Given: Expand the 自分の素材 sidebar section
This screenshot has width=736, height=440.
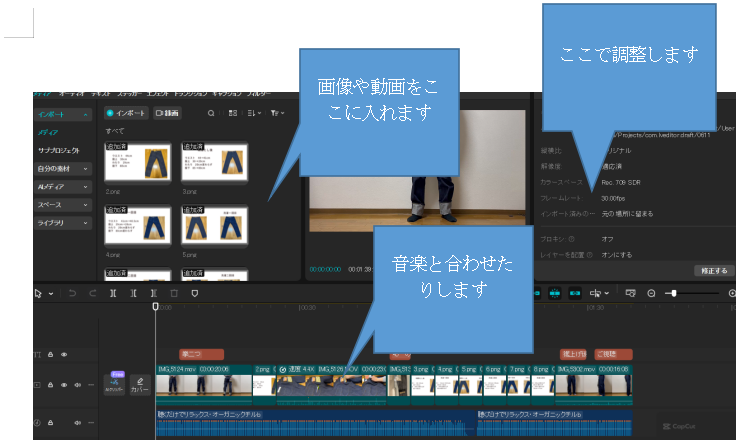Looking at the screenshot, I should point(63,169).
